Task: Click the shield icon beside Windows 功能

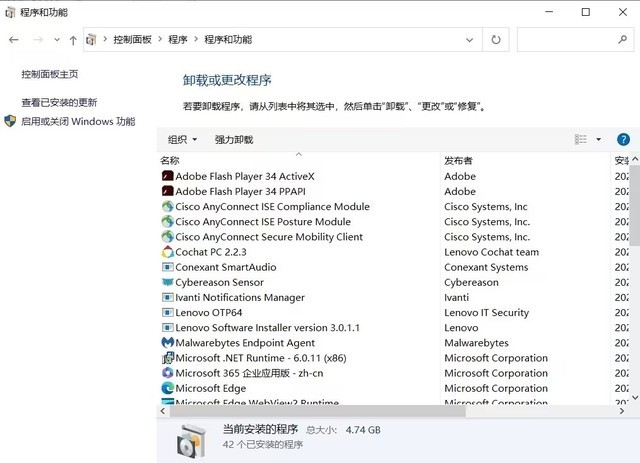Action: coord(10,121)
